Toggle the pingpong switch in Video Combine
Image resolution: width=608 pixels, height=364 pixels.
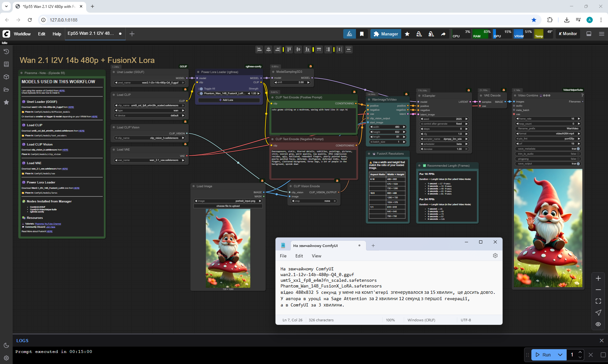point(578,159)
